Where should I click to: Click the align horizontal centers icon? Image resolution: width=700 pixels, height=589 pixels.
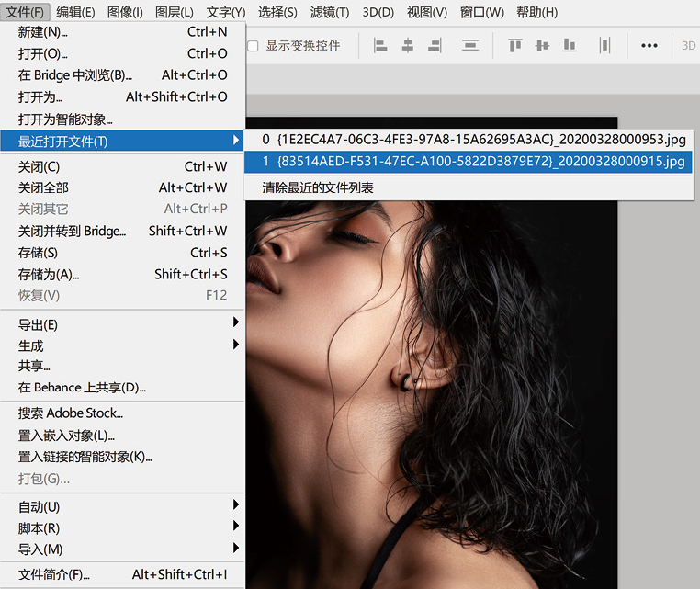(x=408, y=46)
